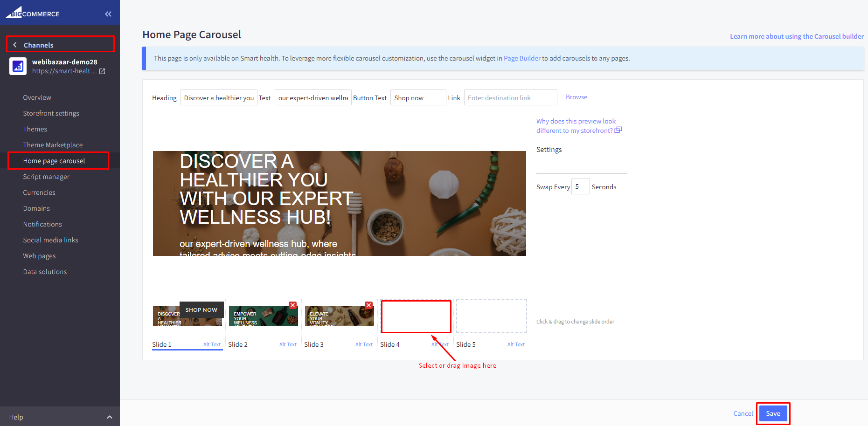Click the BigCommerce logo
Screen dimensions: 868x426
(33, 13)
